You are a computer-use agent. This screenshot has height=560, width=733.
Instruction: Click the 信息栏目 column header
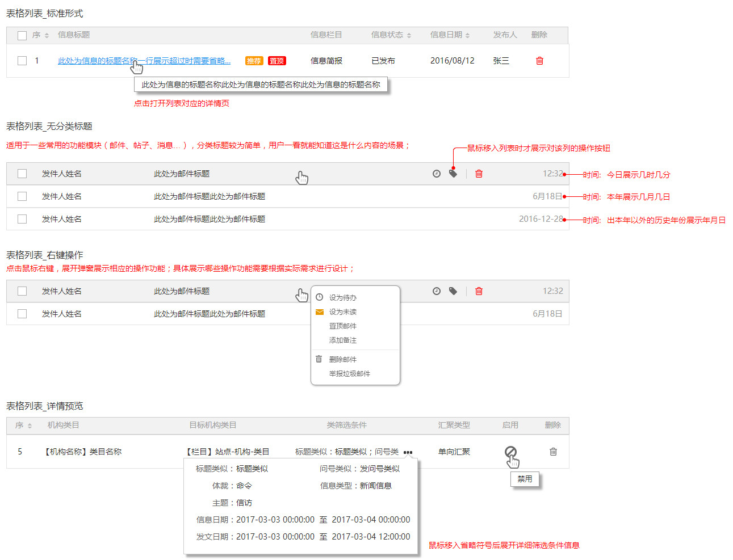[x=326, y=35]
